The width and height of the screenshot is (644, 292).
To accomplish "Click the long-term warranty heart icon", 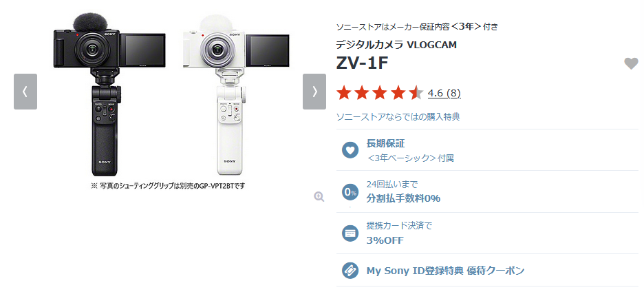I will pyautogui.click(x=350, y=149).
